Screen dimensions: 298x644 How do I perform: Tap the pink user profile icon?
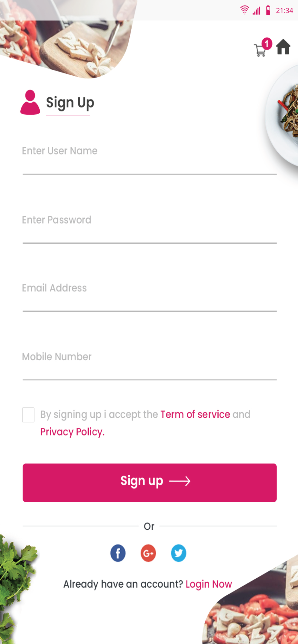click(30, 102)
